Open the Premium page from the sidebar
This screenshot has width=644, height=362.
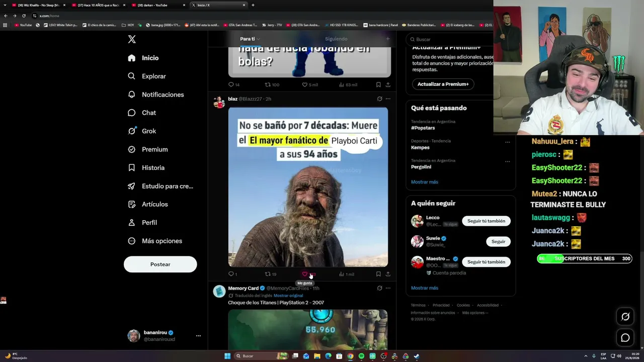coord(148,149)
